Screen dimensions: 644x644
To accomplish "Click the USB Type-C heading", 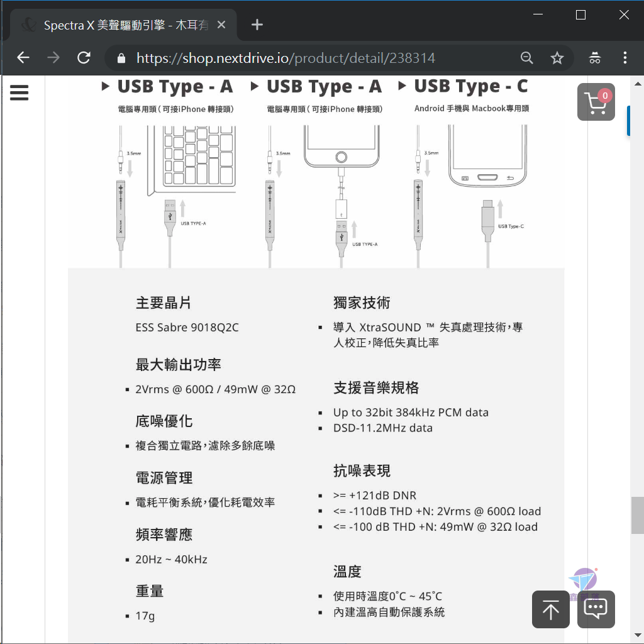I will 470,86.
